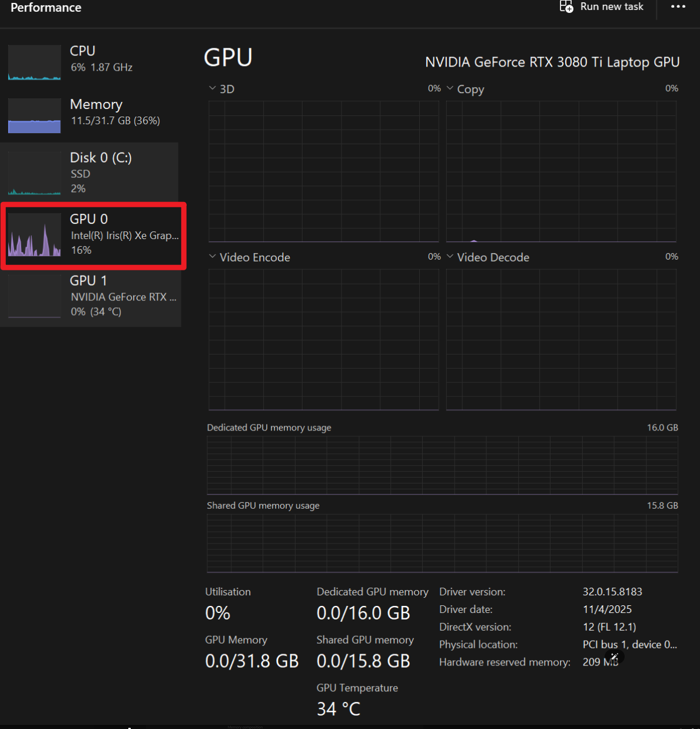Screen dimensions: 700x729
Task: Click the Video Decode usage graph
Action: (561, 339)
